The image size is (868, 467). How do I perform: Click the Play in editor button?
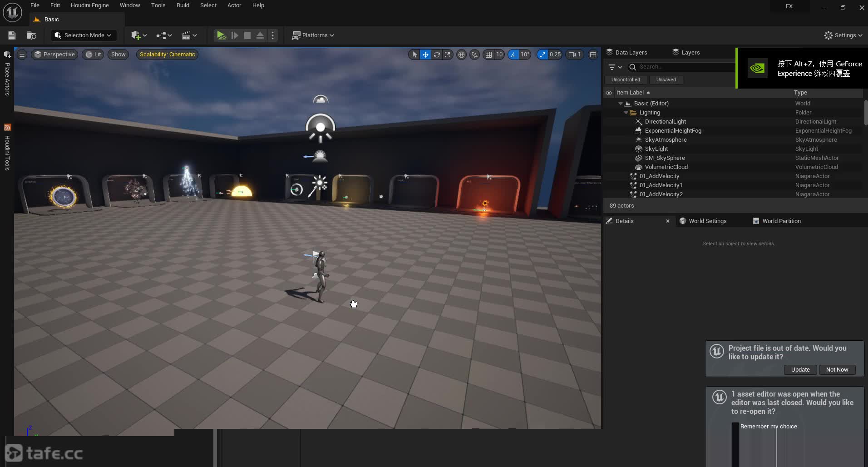(221, 35)
